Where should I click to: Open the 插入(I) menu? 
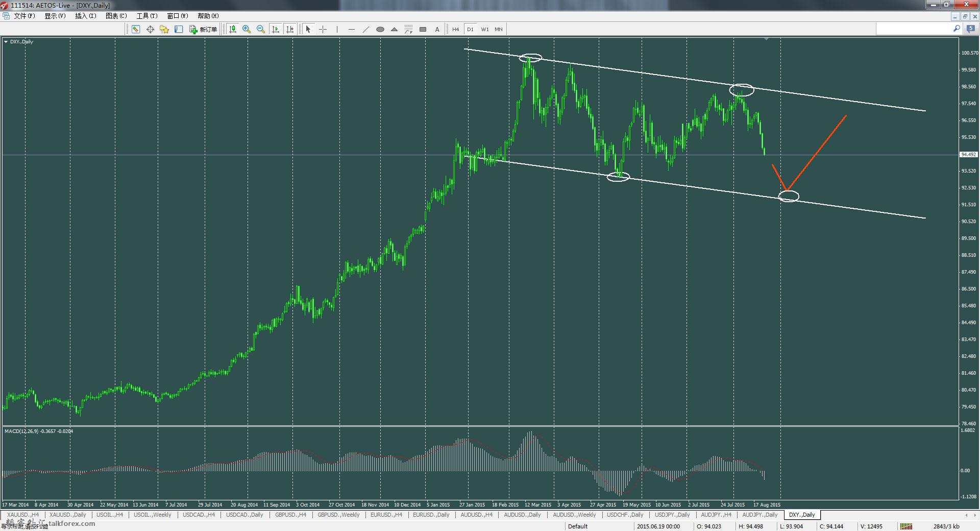click(85, 16)
